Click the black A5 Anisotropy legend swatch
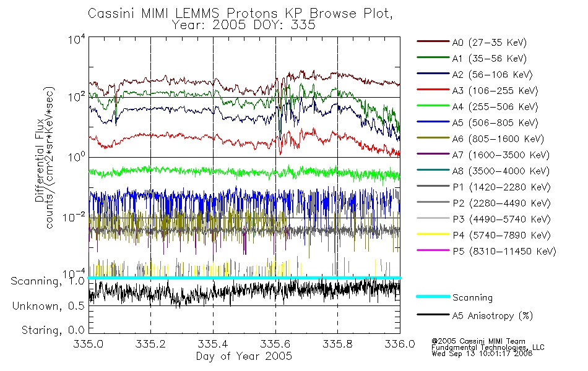 point(433,315)
